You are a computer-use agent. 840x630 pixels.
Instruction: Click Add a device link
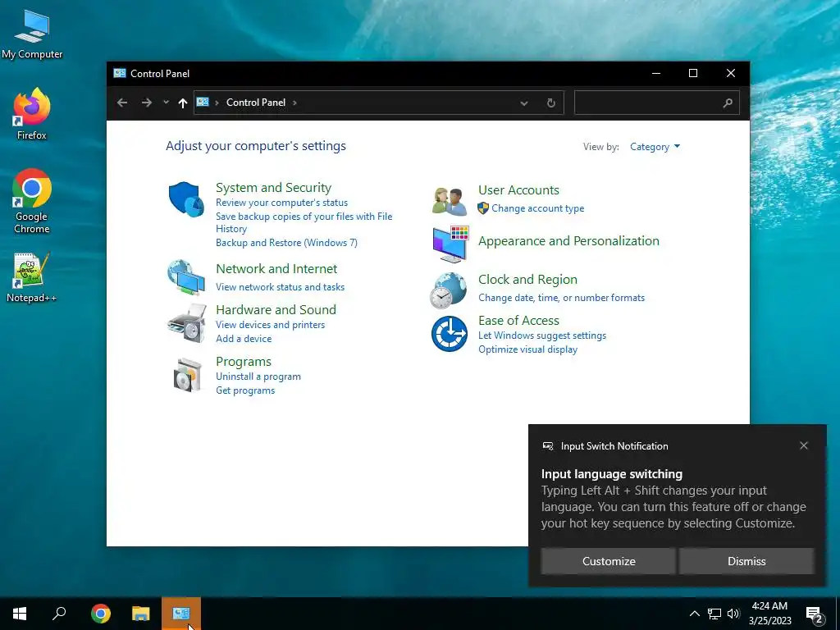click(x=243, y=339)
